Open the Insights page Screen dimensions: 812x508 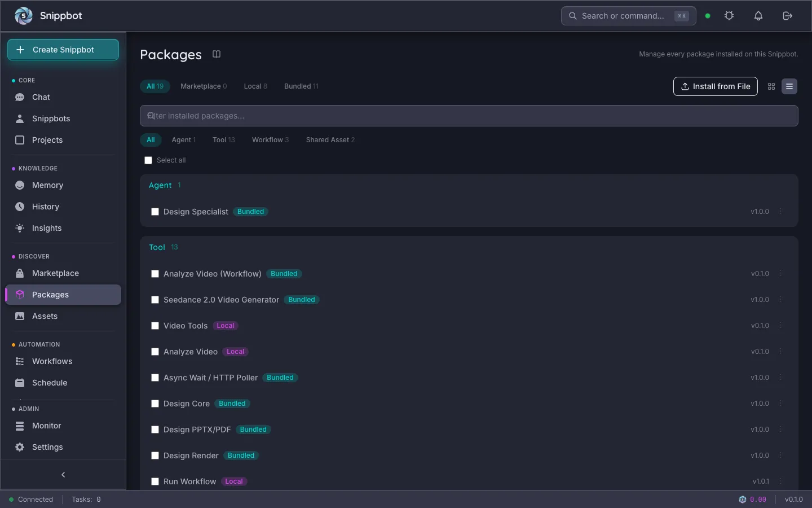(x=63, y=228)
